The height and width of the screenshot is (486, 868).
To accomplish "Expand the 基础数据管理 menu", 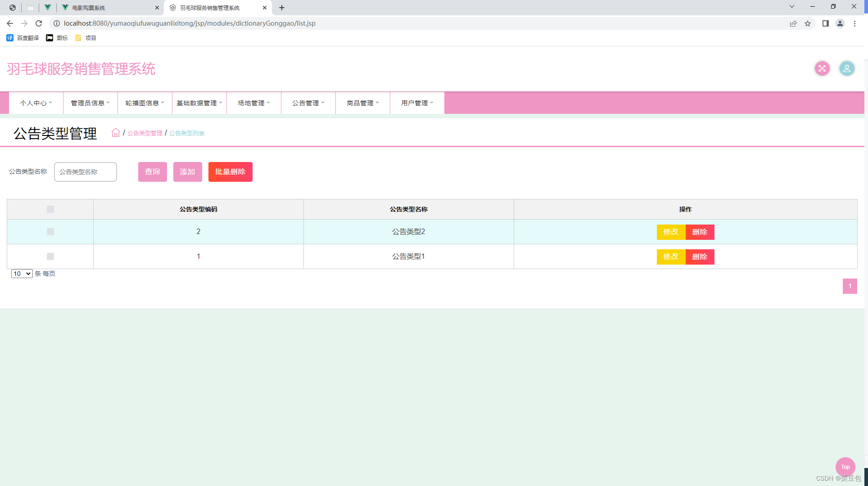I will point(199,103).
